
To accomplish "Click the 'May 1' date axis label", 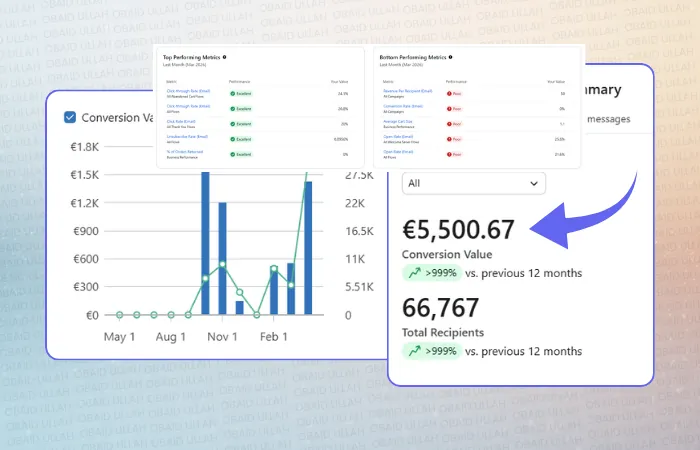I will [x=119, y=337].
